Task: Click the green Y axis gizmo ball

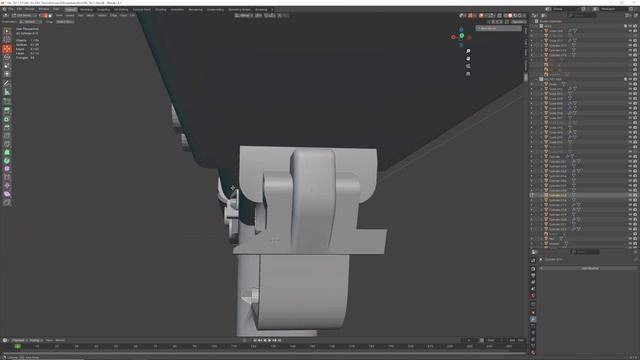Action: (x=462, y=36)
